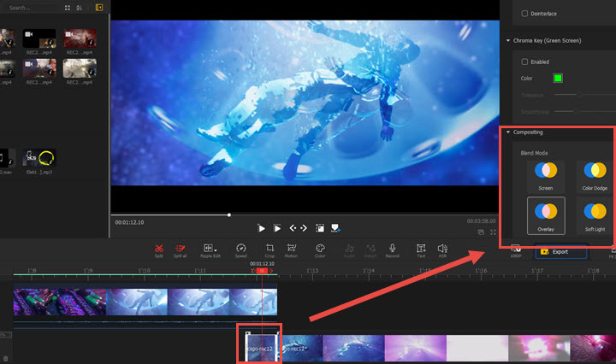Toggle fullscreen preview icon
This screenshot has width=616, height=364.
point(493,232)
